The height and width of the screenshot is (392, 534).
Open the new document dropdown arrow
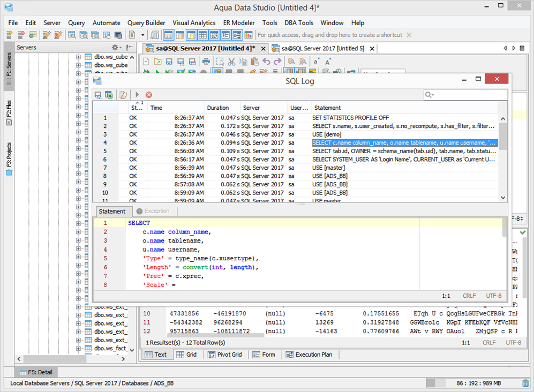(x=143, y=35)
